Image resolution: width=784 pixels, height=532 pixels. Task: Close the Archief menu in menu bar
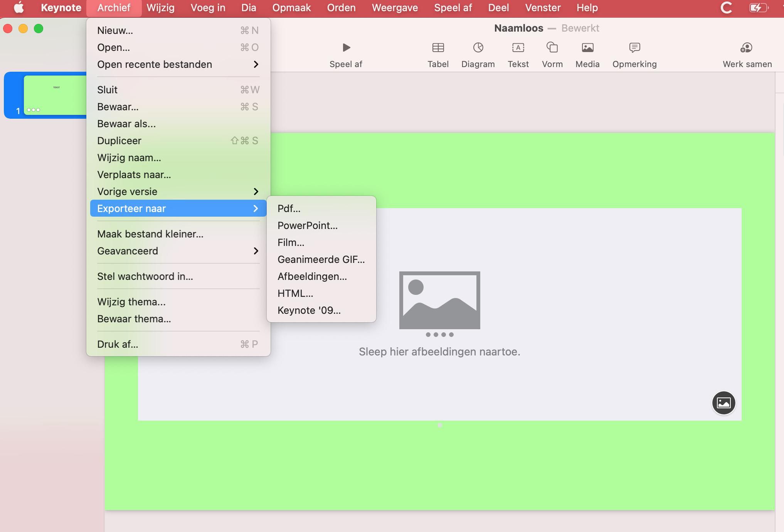pyautogui.click(x=114, y=8)
